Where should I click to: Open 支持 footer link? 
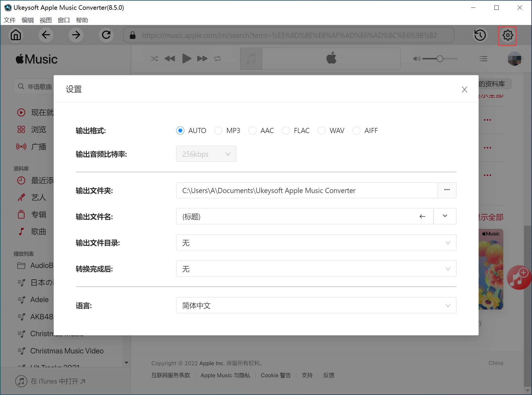pos(307,375)
